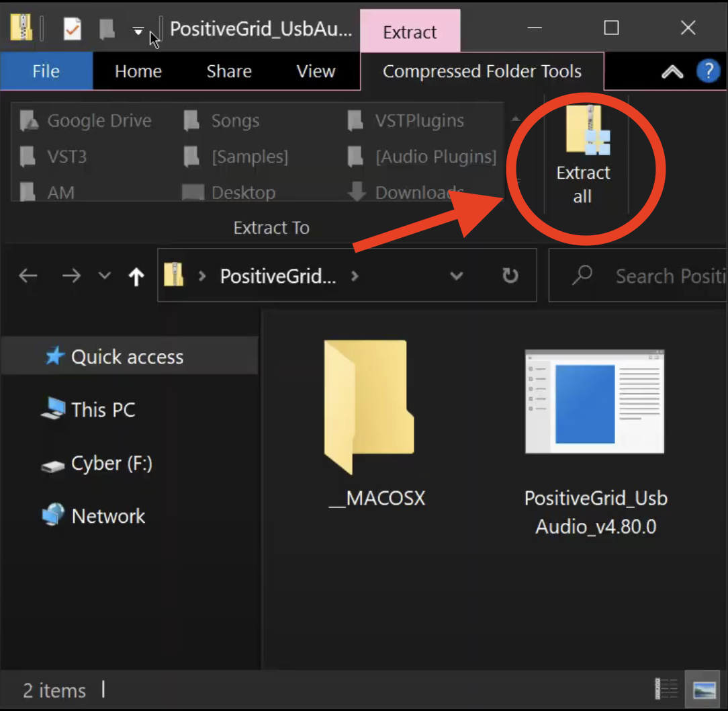Viewport: 728px width, 711px height.
Task: Open the File menu tab
Action: coord(46,71)
